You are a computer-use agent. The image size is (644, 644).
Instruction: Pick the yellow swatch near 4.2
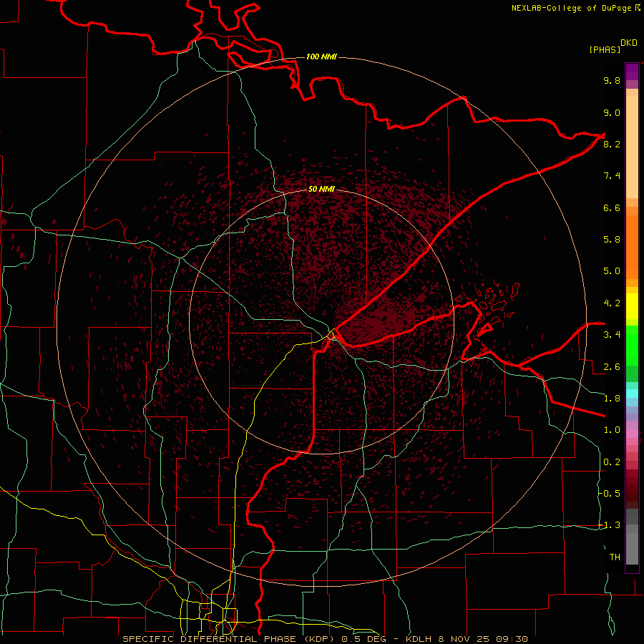(x=632, y=306)
